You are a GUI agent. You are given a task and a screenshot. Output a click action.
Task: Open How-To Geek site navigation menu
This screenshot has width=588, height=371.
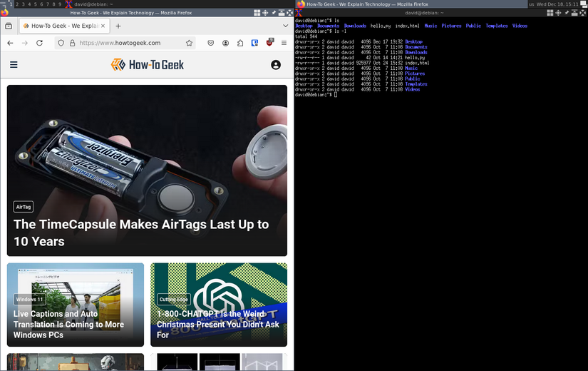(x=14, y=65)
